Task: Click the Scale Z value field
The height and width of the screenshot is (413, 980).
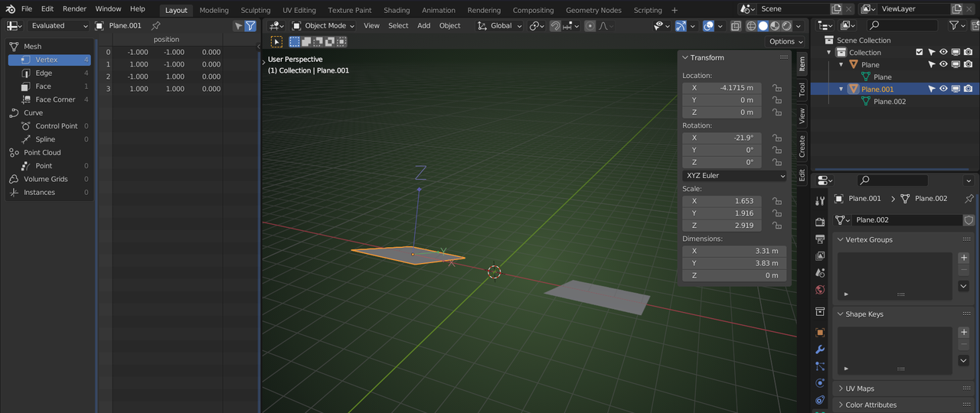Action: [x=722, y=226]
